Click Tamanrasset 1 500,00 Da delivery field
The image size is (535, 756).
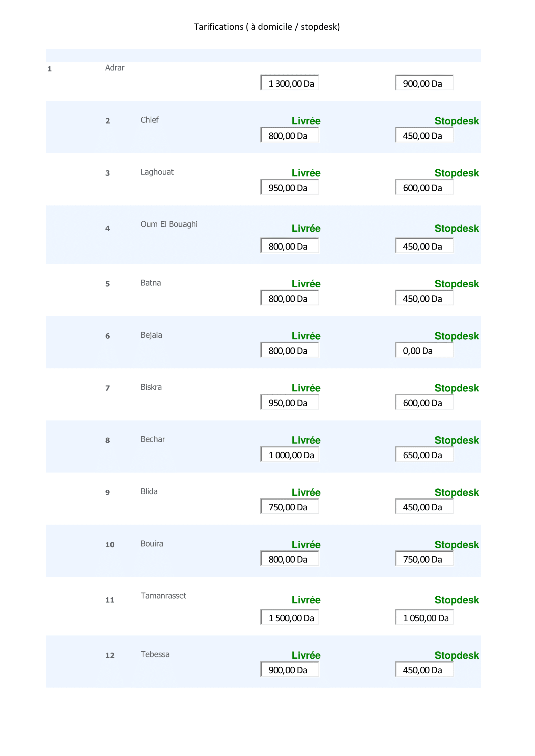(x=289, y=617)
